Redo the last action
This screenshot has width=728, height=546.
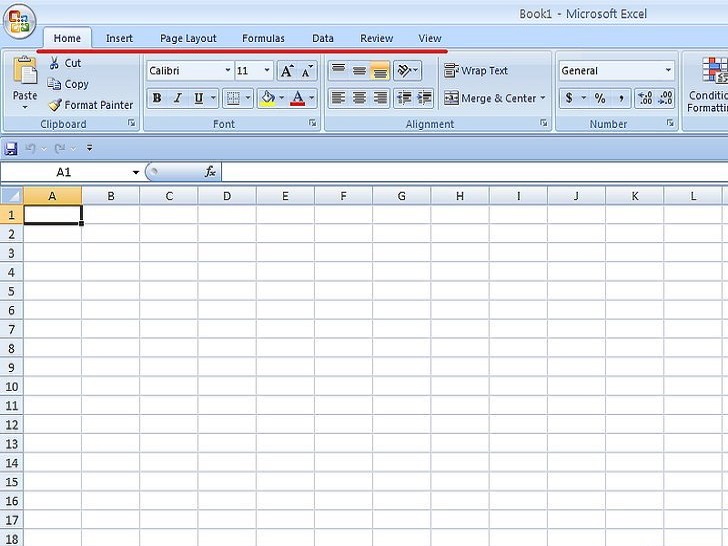(59, 149)
